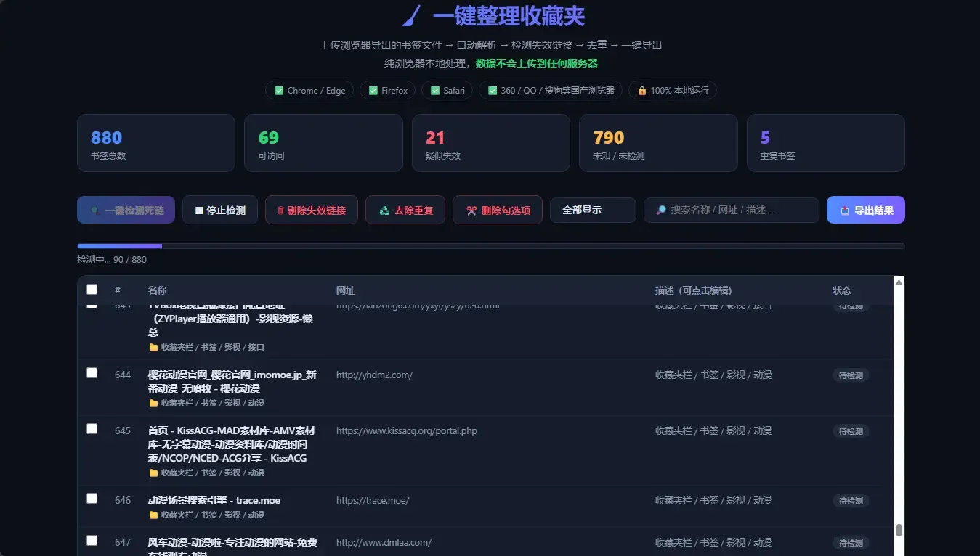Screen dimensions: 980x556
Task: Click the 待检测 status badge of row 644
Action: 851,375
